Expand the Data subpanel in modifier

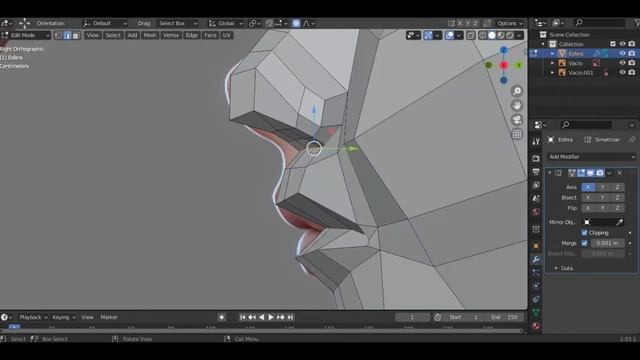pos(556,268)
